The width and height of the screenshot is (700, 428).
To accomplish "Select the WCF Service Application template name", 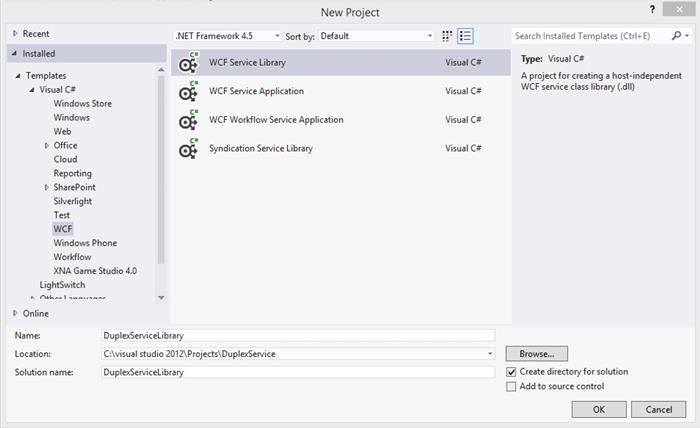I will 256,91.
